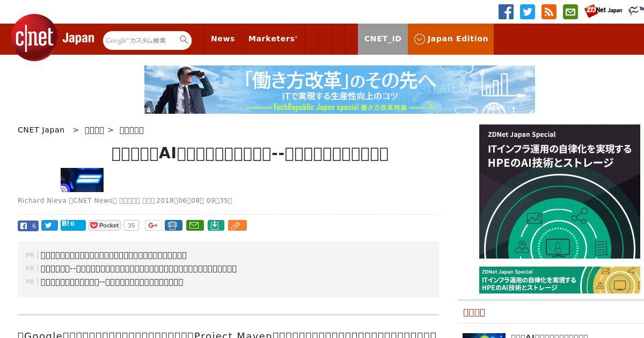Open large ZDNet Japan Special HPE ad
This screenshot has width=644, height=338.
click(560, 192)
